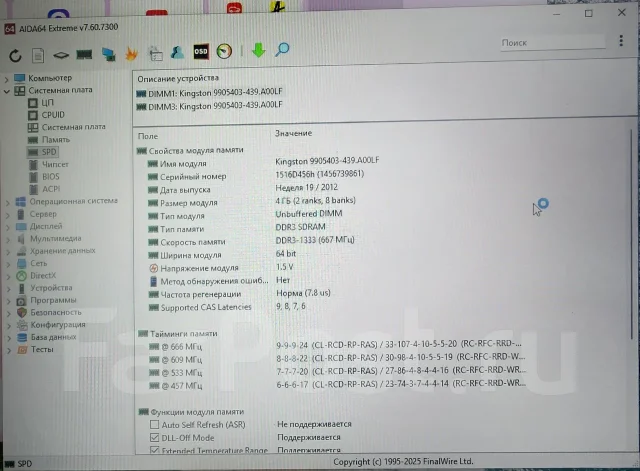
Task: Select ЦП in the tree
Action: (x=41, y=103)
